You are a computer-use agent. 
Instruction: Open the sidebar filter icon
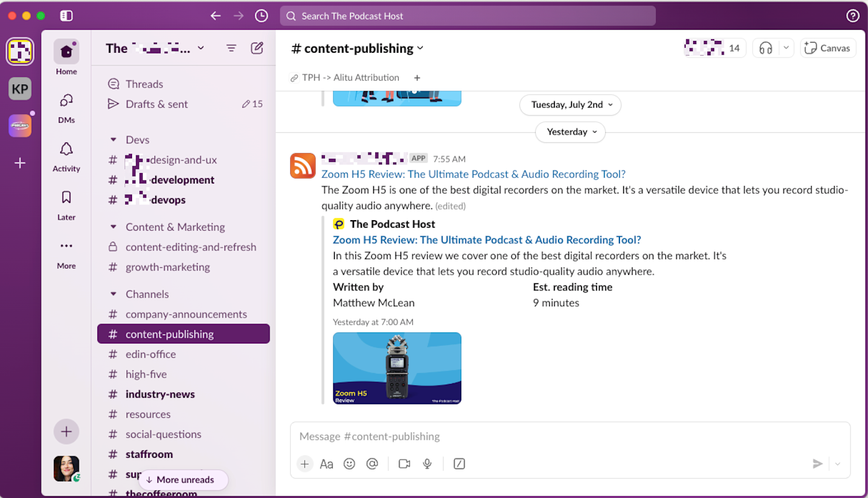pyautogui.click(x=231, y=48)
